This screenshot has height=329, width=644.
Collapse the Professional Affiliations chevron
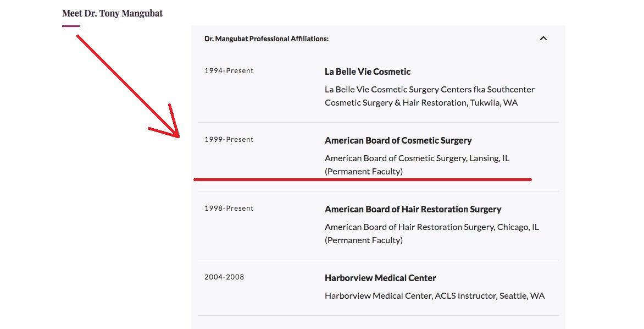[x=543, y=39]
